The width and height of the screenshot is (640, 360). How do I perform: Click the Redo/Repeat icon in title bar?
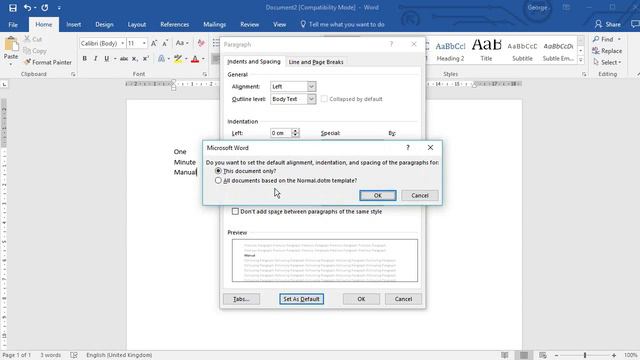44,8
